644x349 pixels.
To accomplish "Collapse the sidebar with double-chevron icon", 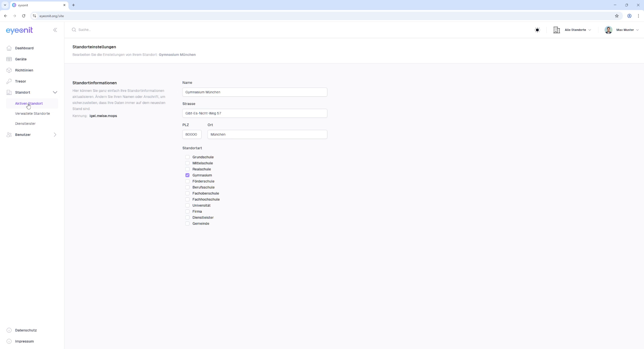I will pos(55,30).
